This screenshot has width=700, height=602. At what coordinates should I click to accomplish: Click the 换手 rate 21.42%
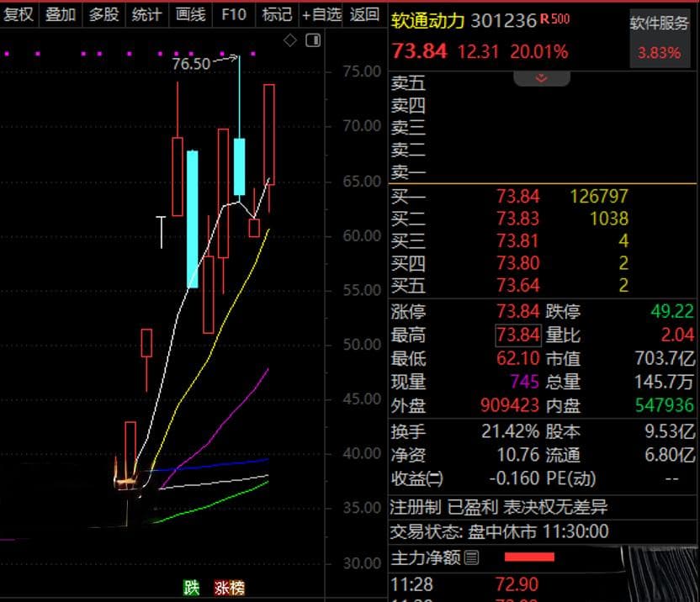click(510, 431)
